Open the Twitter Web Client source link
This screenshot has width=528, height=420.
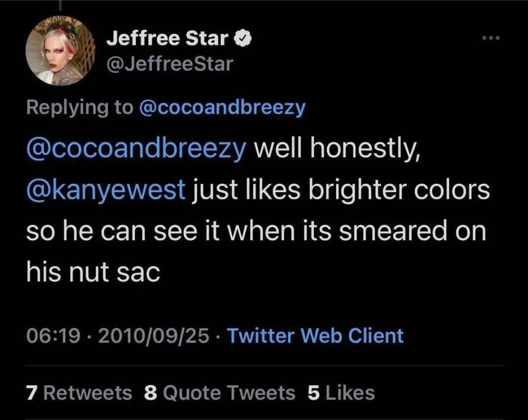(315, 336)
